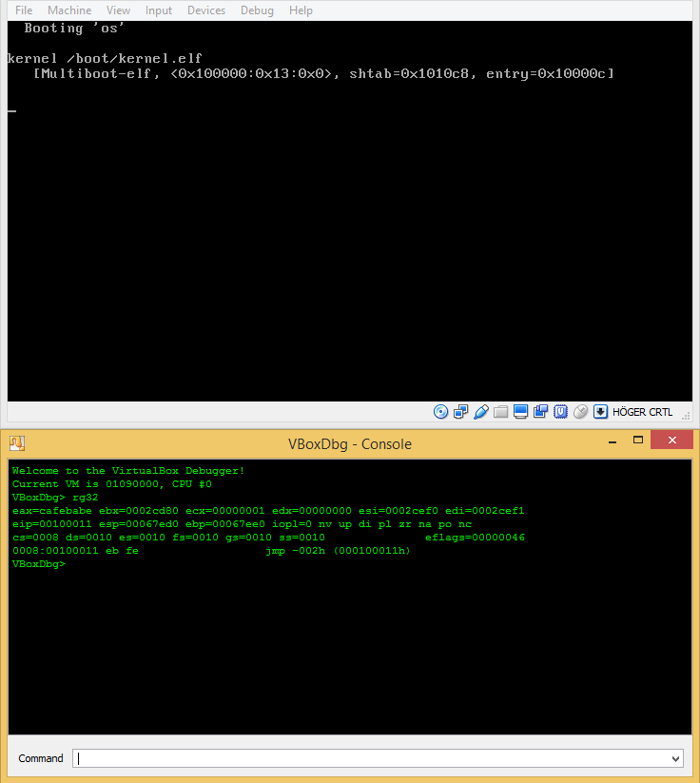Open the Debug menu

(257, 10)
